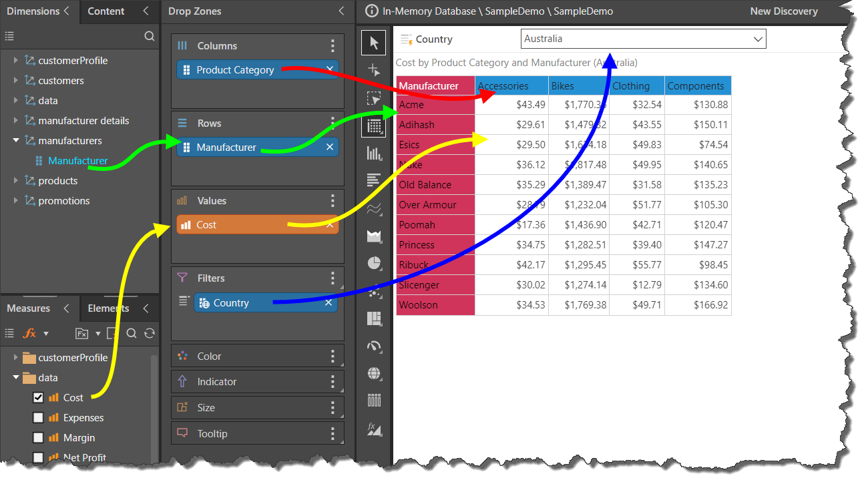Open the Columns drop zone options menu
868x484 pixels.
333,46
